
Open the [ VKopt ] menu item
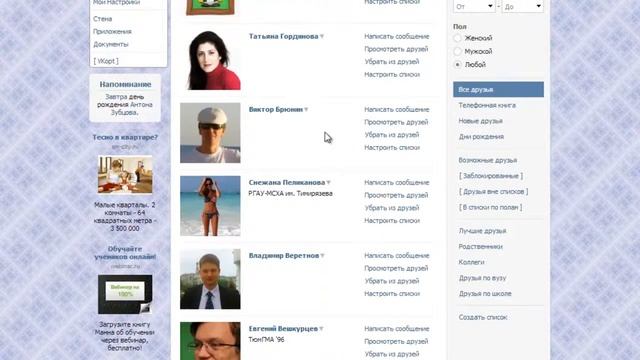click(106, 61)
